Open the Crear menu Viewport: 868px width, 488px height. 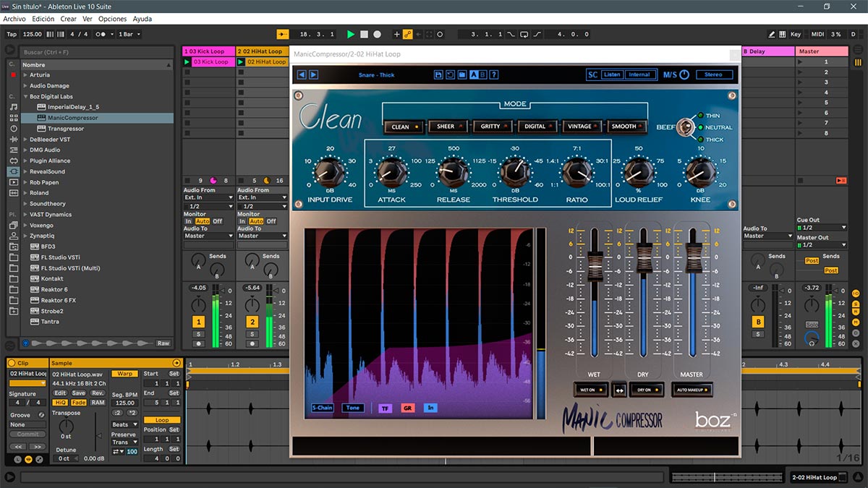coord(69,19)
